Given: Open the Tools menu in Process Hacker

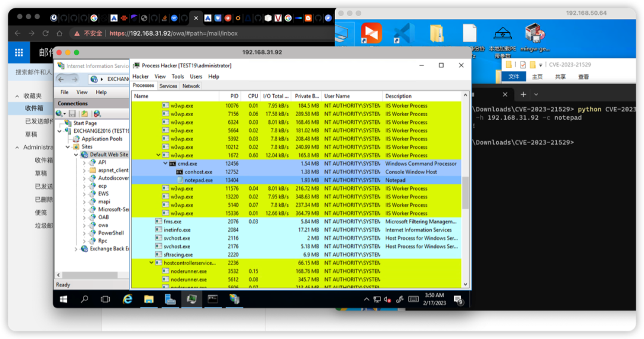Looking at the screenshot, I should coord(178,76).
